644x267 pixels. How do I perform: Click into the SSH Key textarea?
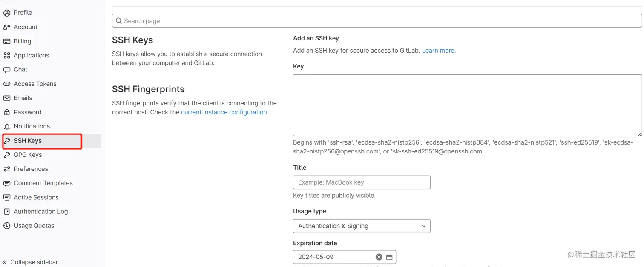pyautogui.click(x=467, y=105)
